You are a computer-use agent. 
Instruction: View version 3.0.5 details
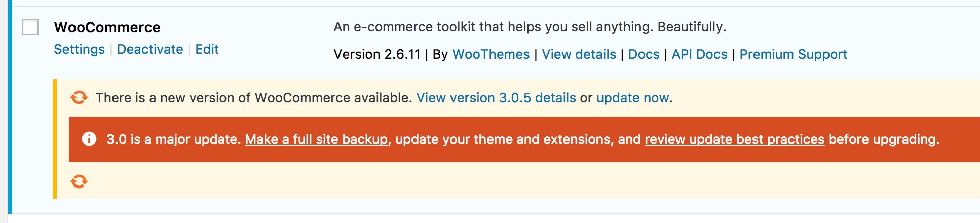[496, 98]
